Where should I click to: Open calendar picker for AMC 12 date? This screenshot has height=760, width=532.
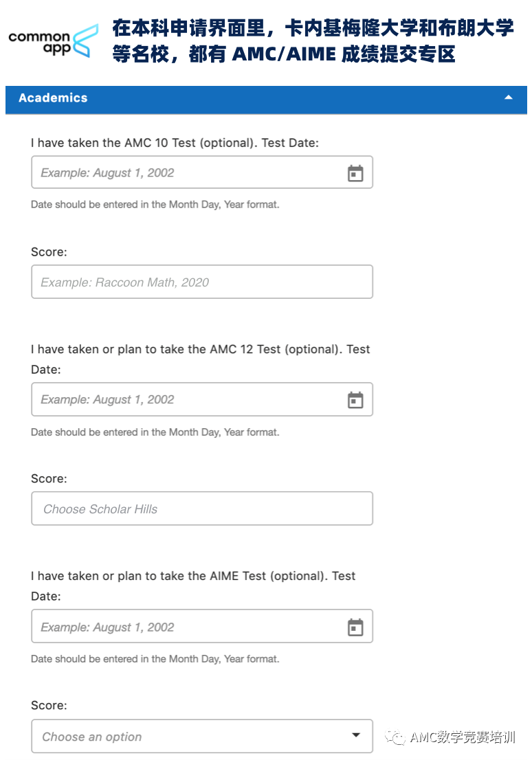tap(355, 400)
